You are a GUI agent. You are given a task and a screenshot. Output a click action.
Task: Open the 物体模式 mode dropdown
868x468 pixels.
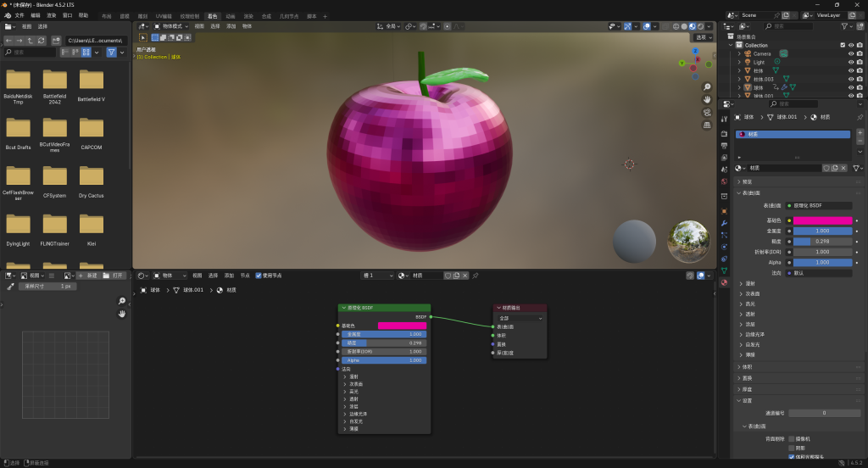(169, 26)
